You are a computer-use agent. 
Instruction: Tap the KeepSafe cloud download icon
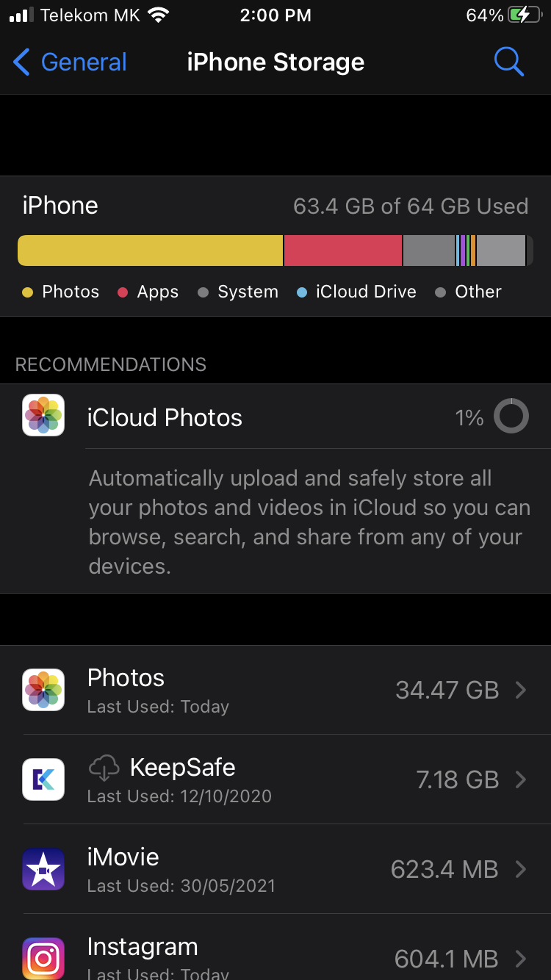tap(104, 768)
